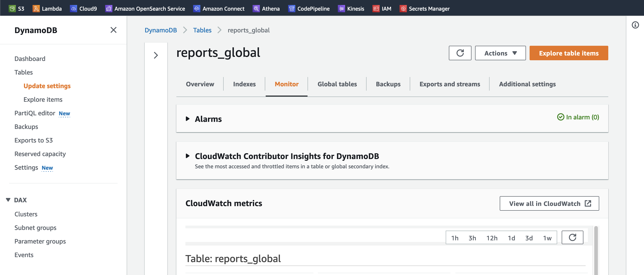The width and height of the screenshot is (644, 275).
Task: Set metrics time range to 12h
Action: click(492, 238)
